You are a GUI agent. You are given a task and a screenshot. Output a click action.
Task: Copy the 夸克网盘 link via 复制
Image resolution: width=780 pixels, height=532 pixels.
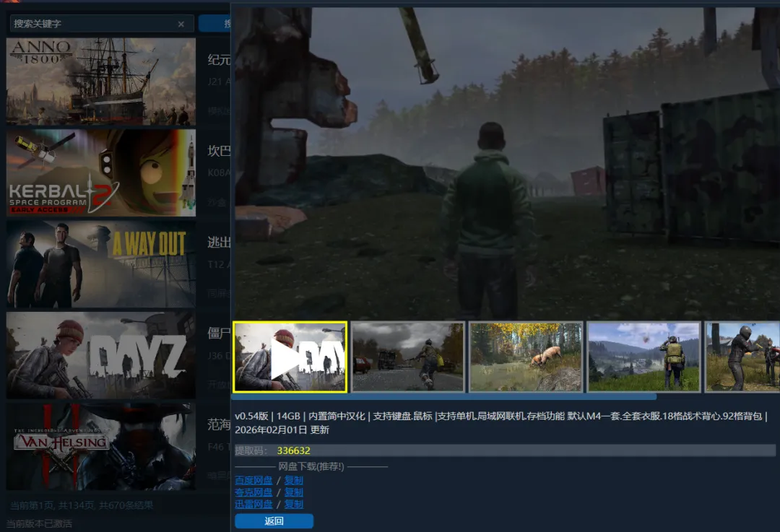293,492
